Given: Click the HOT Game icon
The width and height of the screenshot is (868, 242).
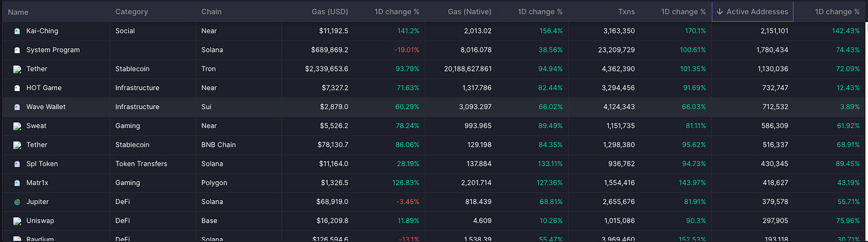Looking at the screenshot, I should [x=17, y=88].
